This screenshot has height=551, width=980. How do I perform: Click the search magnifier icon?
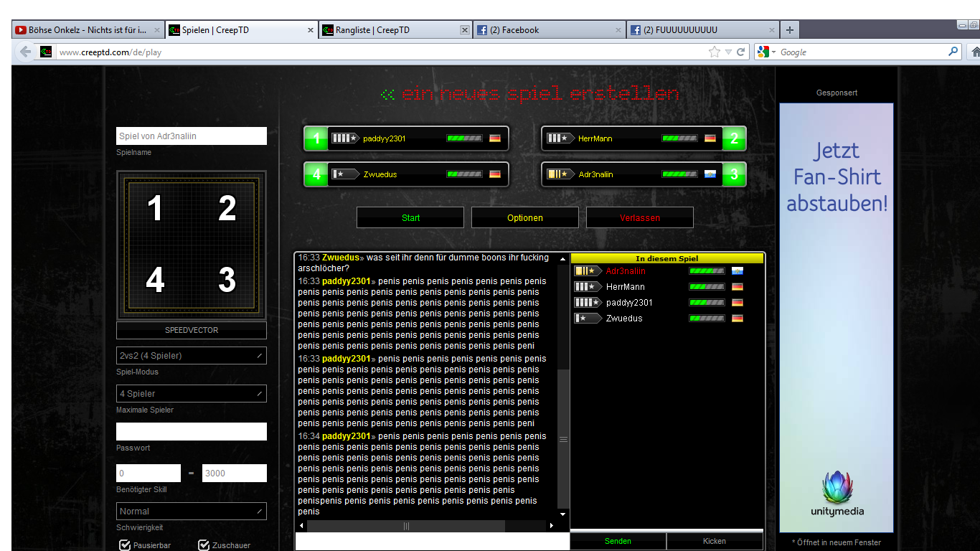tap(953, 52)
